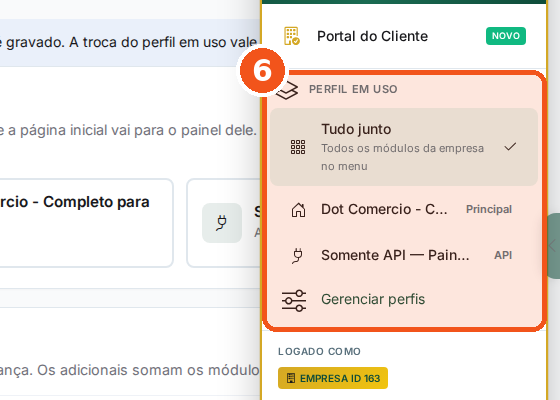Click the sliders icon beside Gerenciar perfis

pyautogui.click(x=294, y=301)
